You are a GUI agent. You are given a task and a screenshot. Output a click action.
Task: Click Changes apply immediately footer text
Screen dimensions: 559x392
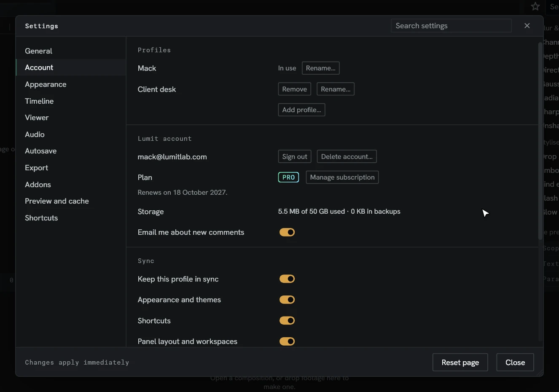77,362
